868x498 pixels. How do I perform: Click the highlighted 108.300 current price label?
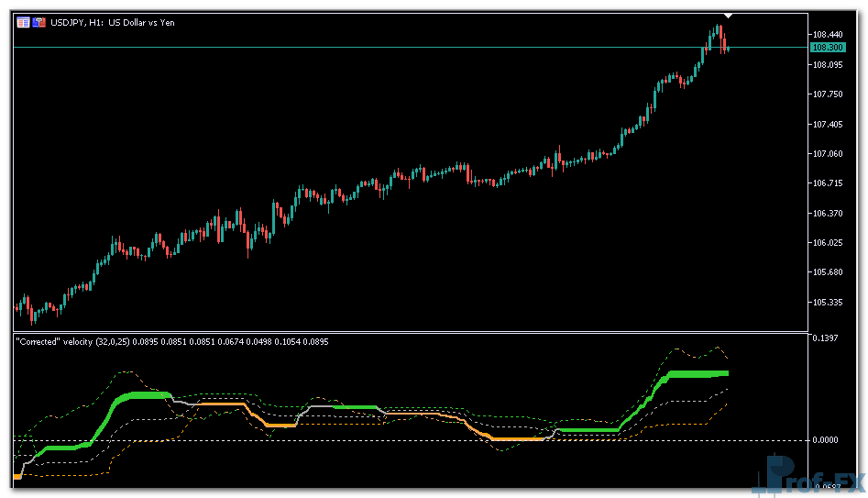pyautogui.click(x=828, y=47)
